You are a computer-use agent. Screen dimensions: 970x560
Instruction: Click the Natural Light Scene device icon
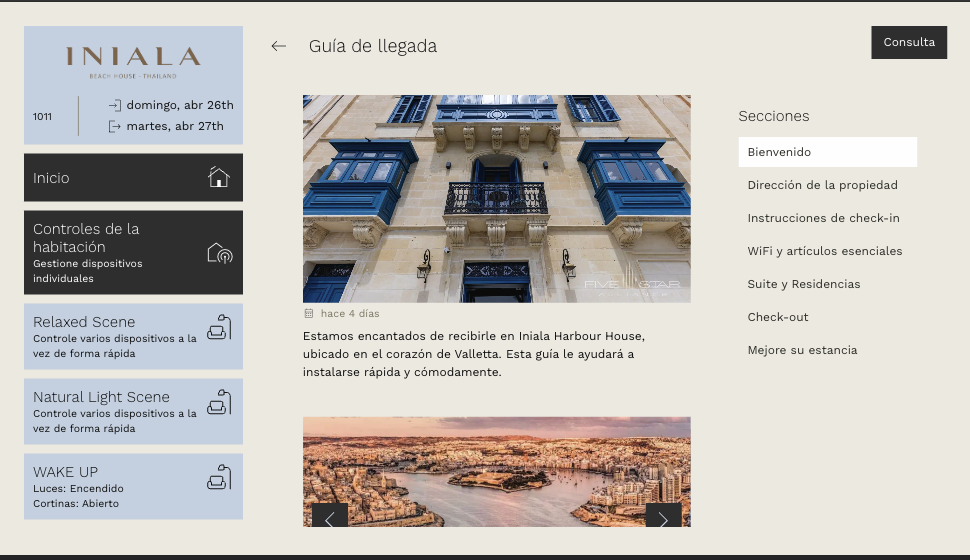(219, 402)
